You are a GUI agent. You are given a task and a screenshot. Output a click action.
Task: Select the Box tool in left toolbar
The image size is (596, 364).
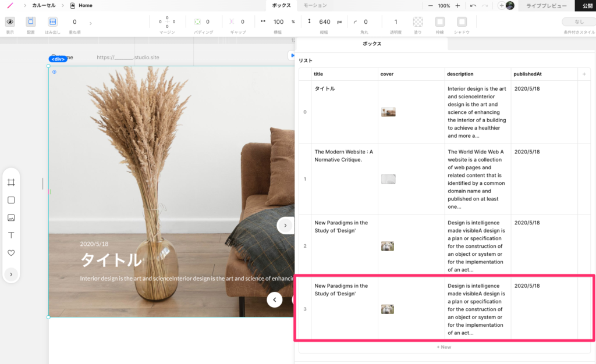(x=11, y=200)
